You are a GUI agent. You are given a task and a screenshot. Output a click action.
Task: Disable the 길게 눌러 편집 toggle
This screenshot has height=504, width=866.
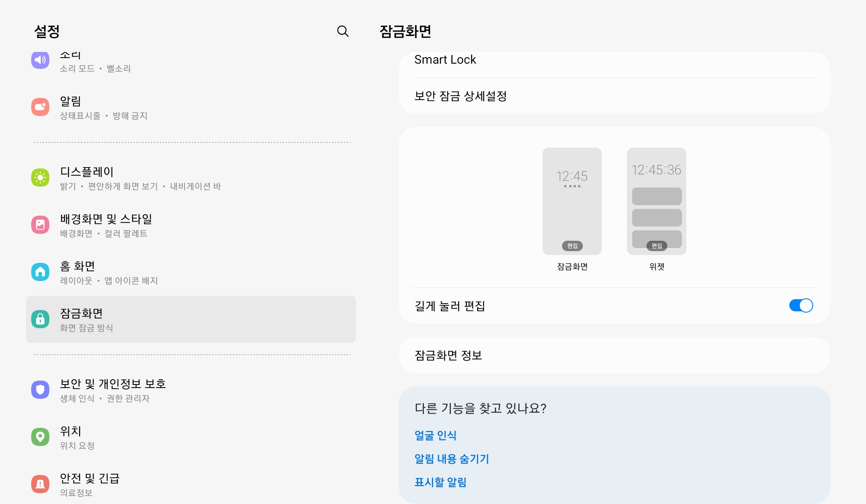pos(801,306)
